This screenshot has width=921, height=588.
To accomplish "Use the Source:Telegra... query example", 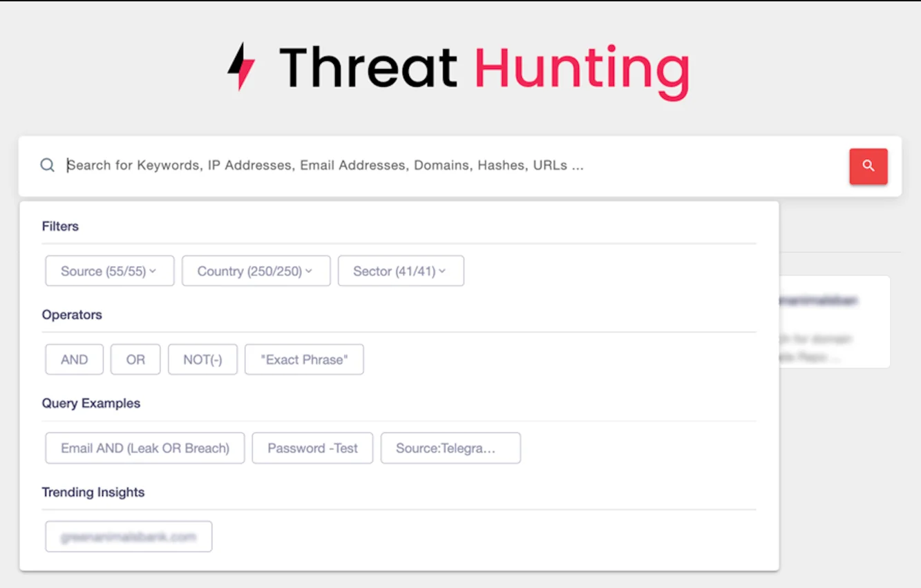I will point(450,448).
